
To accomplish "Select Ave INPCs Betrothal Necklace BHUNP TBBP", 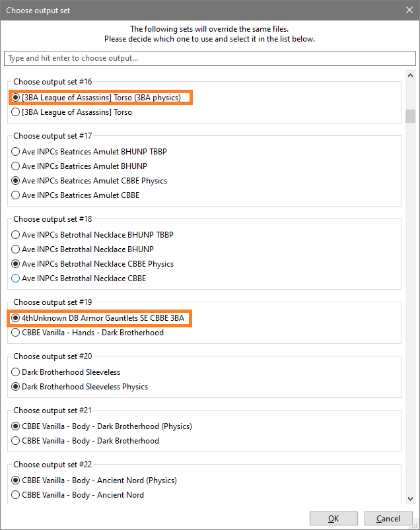I will coord(92,235).
